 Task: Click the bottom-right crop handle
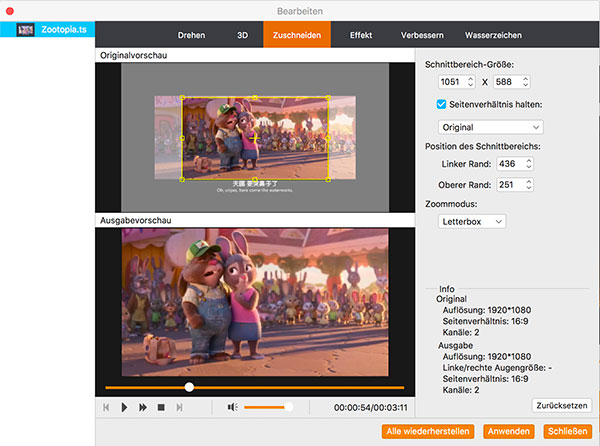pyautogui.click(x=328, y=179)
